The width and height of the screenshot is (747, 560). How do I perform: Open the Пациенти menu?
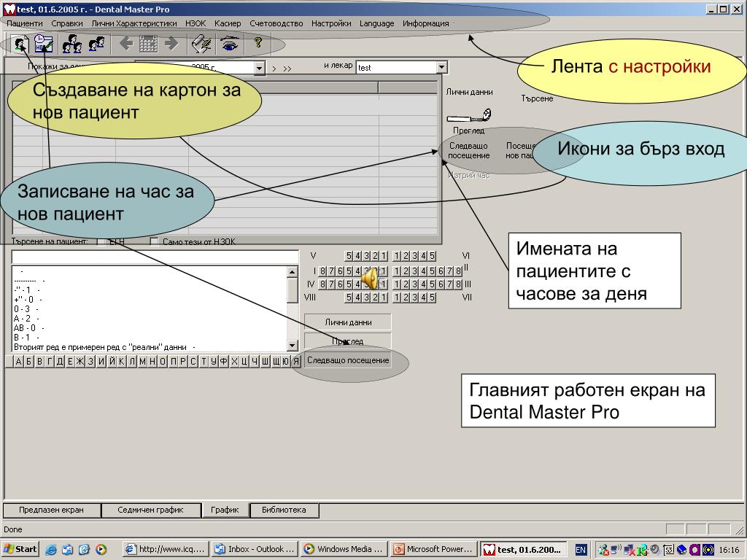[25, 23]
